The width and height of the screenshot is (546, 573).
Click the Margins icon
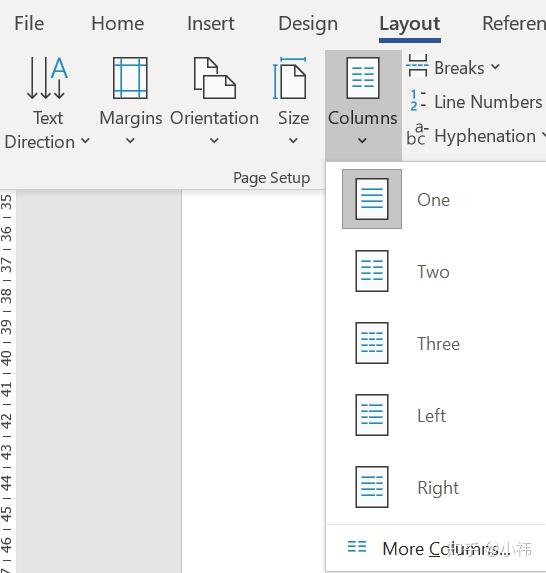point(130,78)
